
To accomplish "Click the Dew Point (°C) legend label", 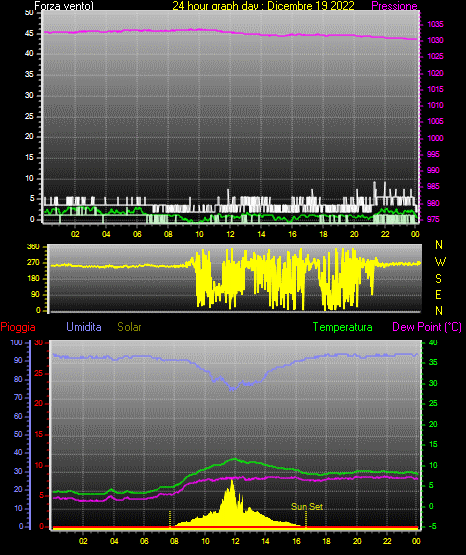I will tap(427, 327).
